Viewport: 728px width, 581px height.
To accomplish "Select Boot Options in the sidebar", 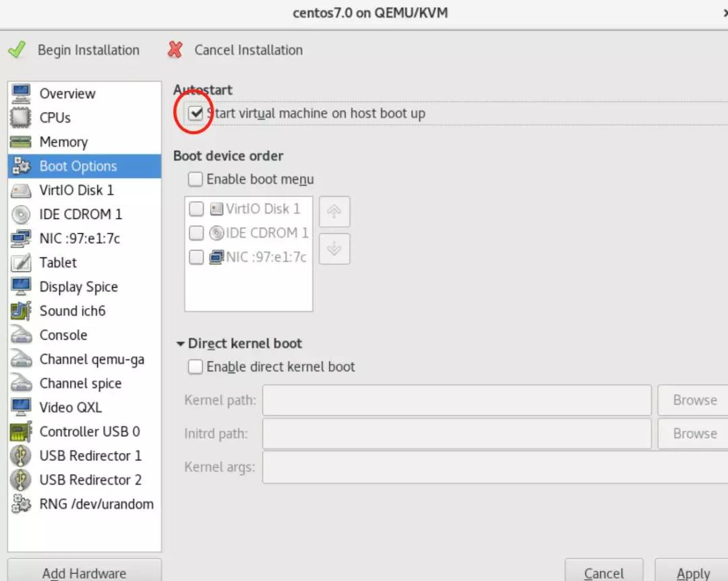I will 84,166.
